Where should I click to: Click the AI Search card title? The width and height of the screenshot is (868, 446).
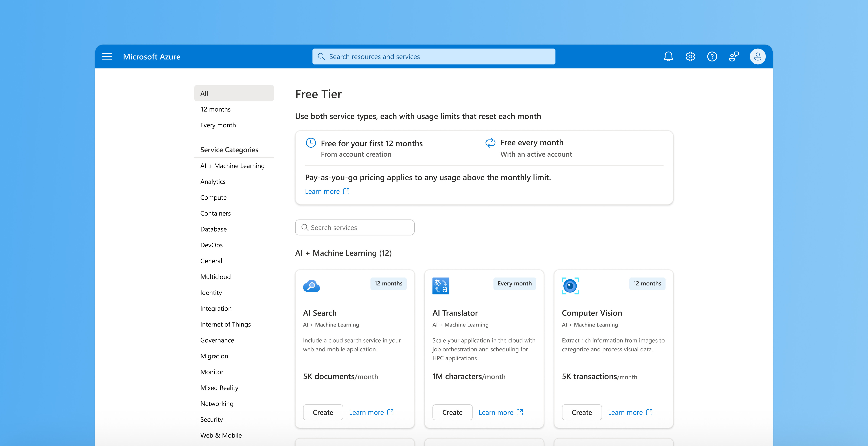[319, 313]
